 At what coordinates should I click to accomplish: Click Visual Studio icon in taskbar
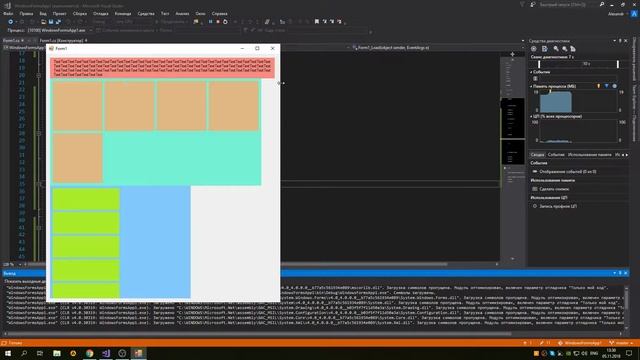point(106,353)
